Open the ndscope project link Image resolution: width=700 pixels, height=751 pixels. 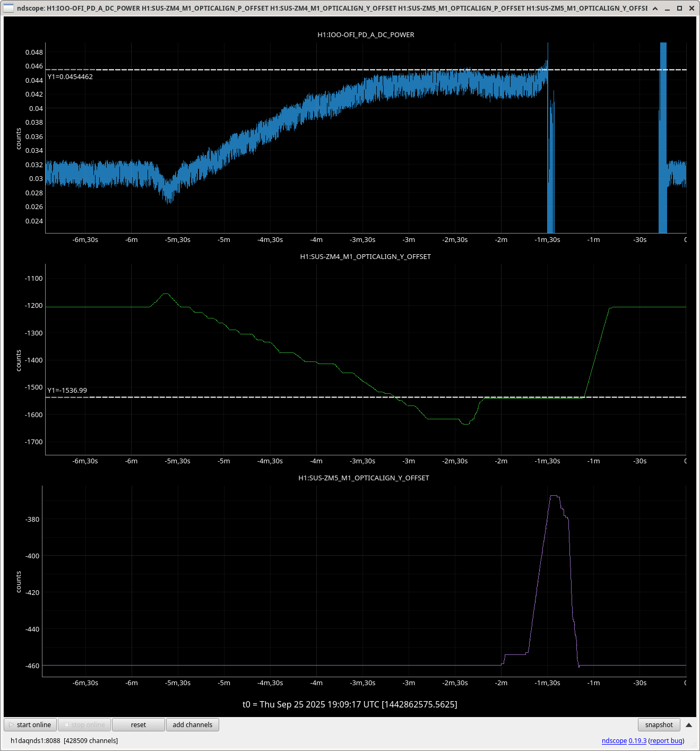point(614,741)
